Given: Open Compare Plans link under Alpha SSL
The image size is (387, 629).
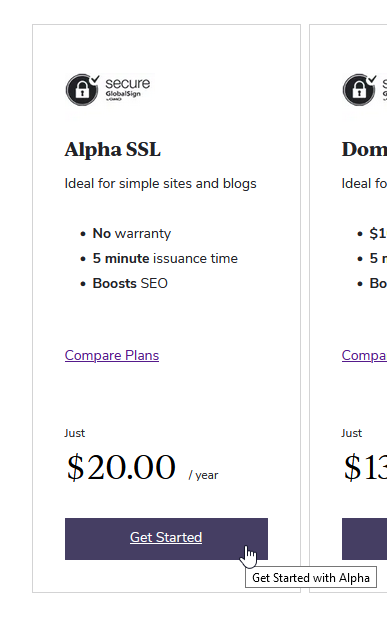Looking at the screenshot, I should (112, 355).
